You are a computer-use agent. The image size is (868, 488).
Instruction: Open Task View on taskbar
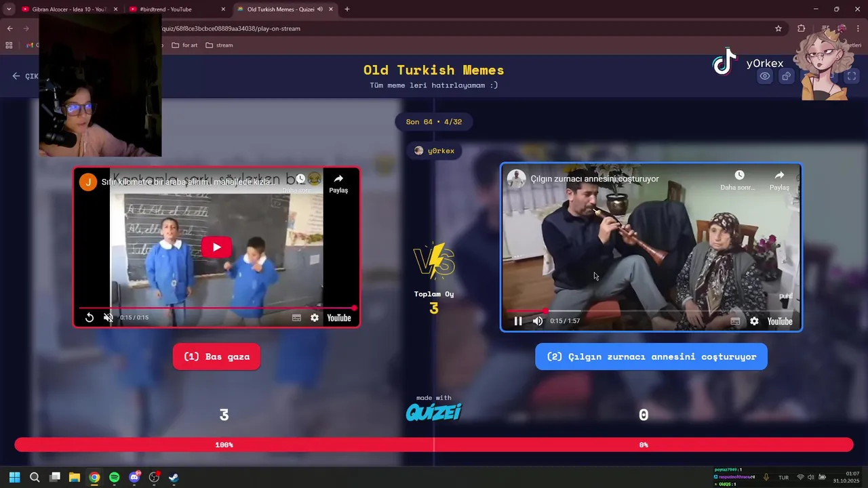(55, 477)
